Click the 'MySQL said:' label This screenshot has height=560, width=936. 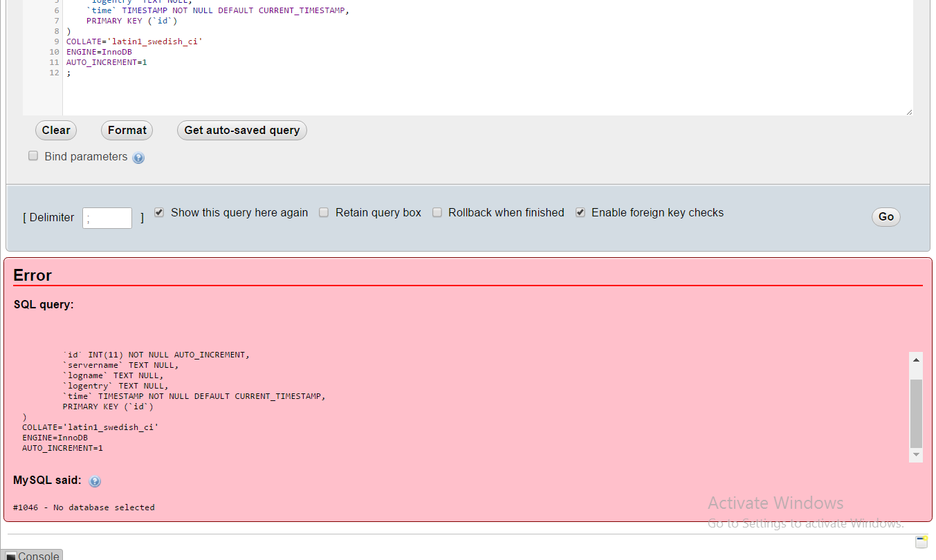(x=47, y=480)
